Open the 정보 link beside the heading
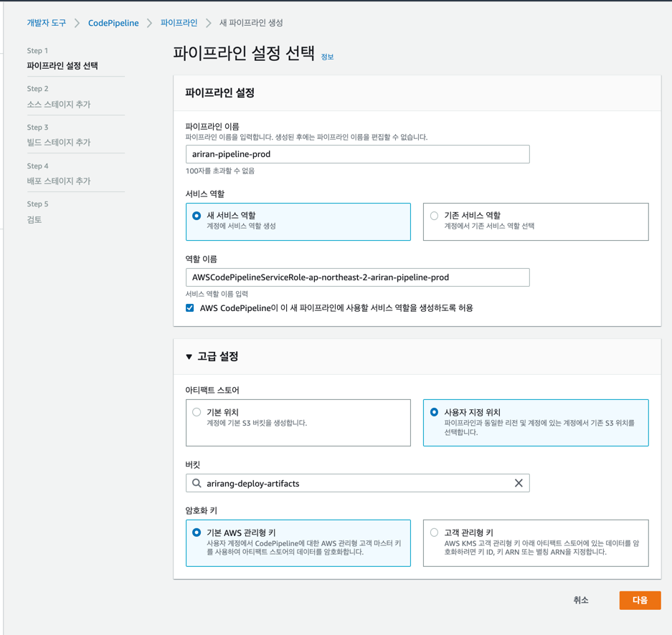Viewport: 672px width, 635px height. click(327, 57)
